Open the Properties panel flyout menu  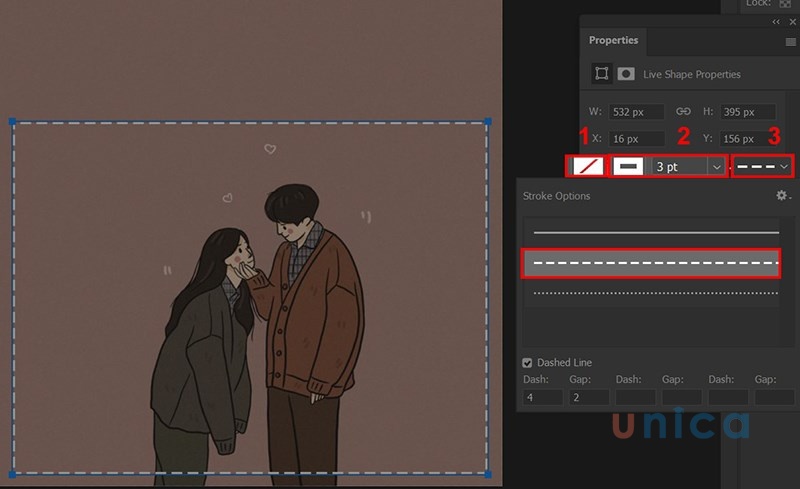(790, 42)
